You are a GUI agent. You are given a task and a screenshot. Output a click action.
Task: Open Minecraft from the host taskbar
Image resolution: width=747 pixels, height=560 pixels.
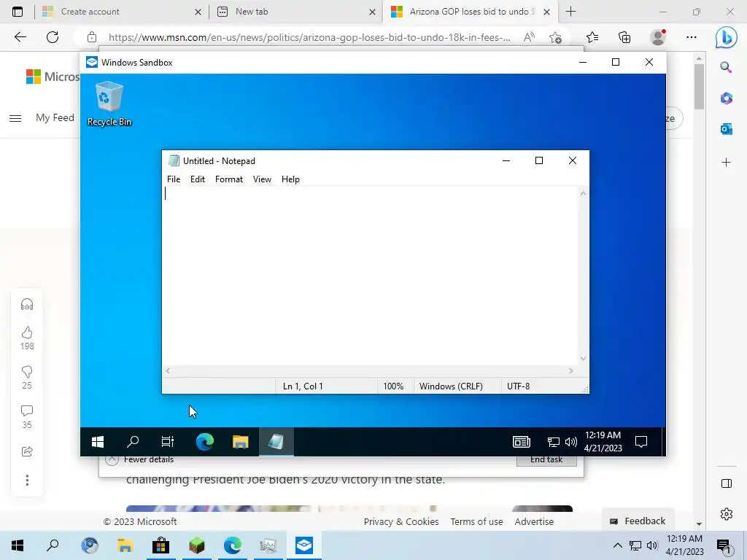[x=196, y=545]
